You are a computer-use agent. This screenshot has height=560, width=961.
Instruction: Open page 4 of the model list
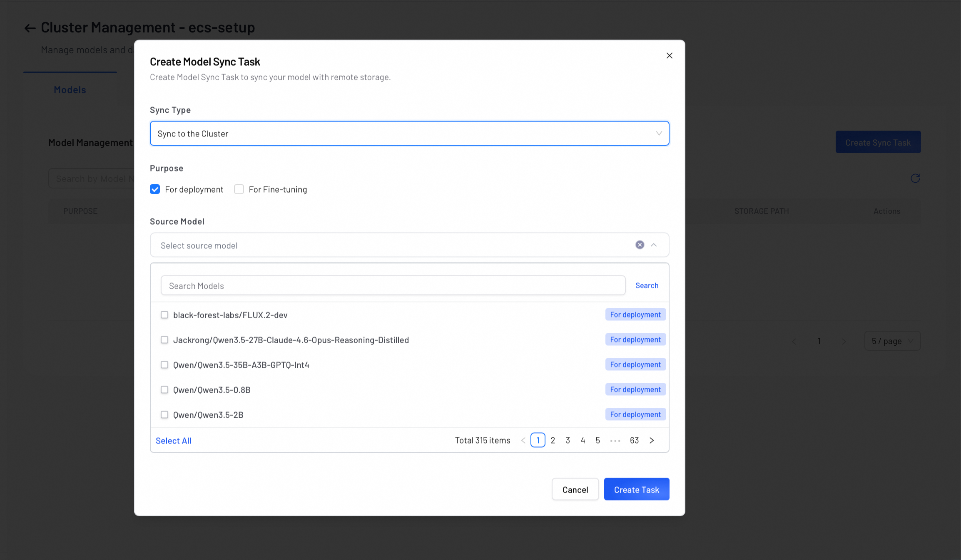pyautogui.click(x=583, y=440)
